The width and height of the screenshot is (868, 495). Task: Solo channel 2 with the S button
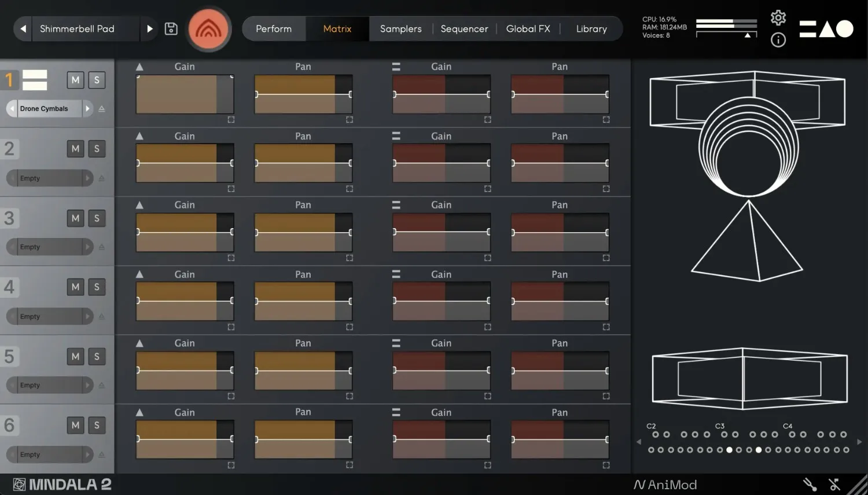click(97, 149)
